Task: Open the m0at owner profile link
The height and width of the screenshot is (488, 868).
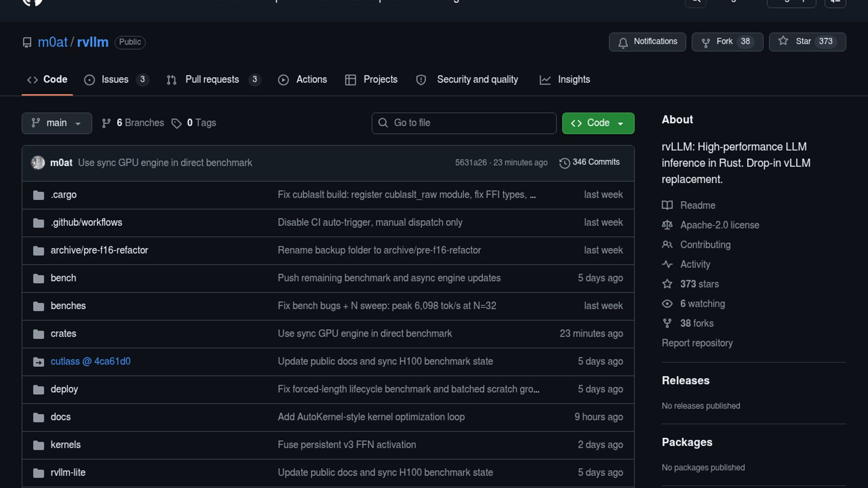Action: point(52,42)
